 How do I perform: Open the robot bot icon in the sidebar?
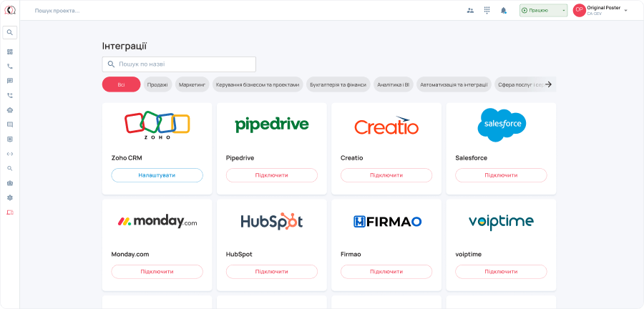[x=10, y=110]
